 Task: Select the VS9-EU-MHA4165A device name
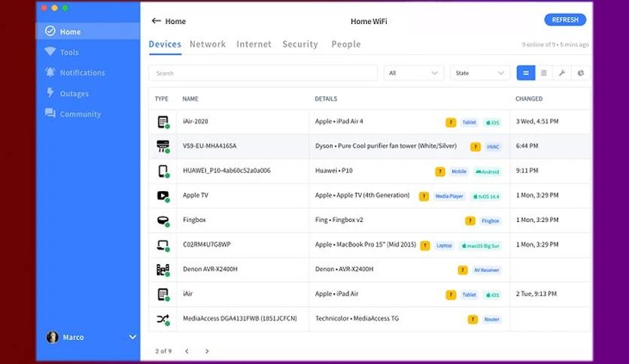pyautogui.click(x=209, y=145)
